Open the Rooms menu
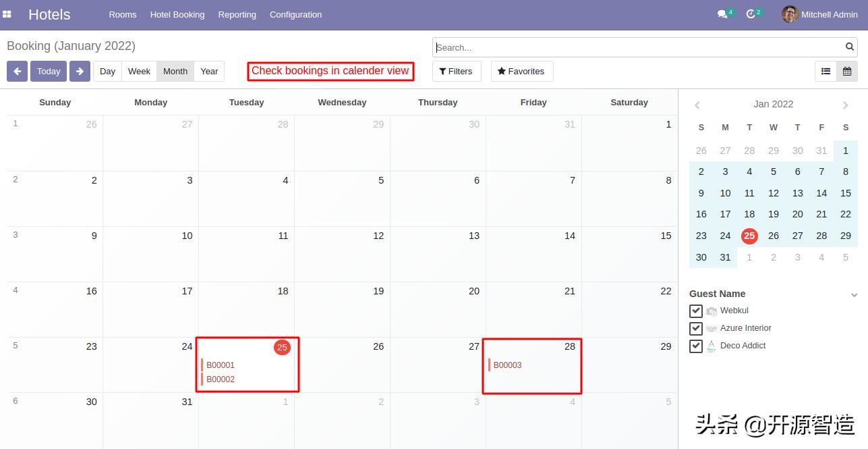This screenshot has height=449, width=868. coord(123,14)
